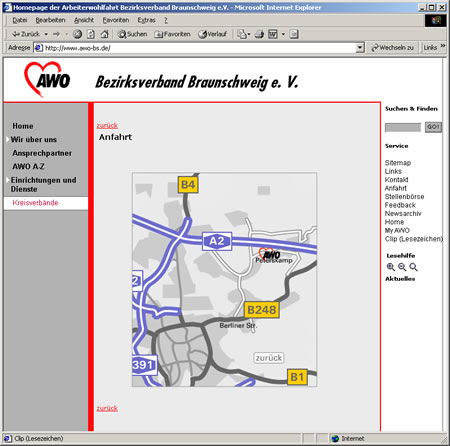
Task: Click the Wechseln zu go button
Action: [x=393, y=48]
